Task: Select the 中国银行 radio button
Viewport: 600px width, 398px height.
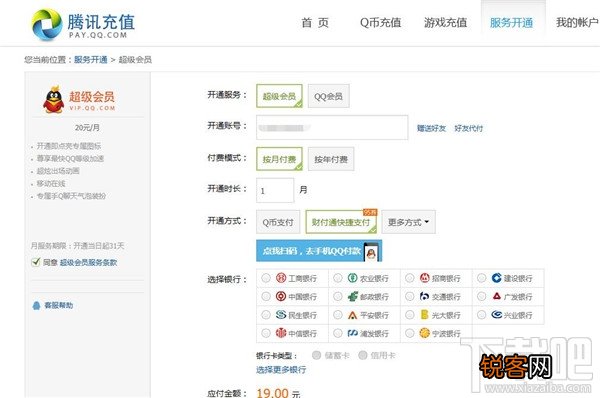Action: coord(266,296)
